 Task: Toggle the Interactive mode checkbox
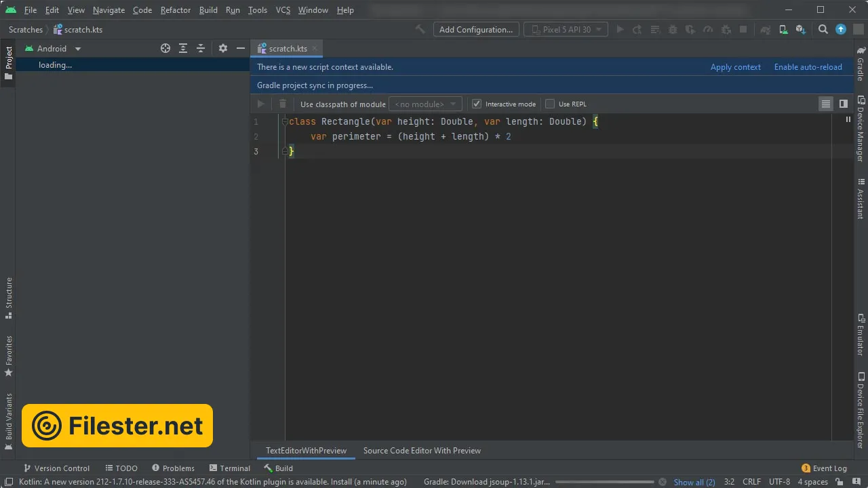pos(477,104)
